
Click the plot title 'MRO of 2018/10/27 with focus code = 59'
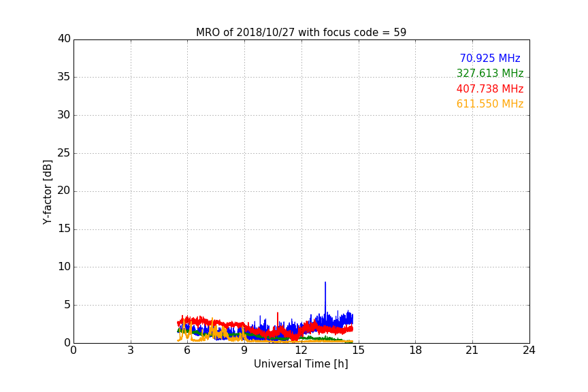(x=301, y=32)
